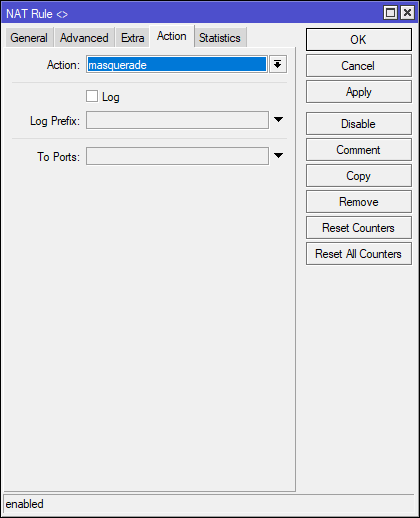
Task: Open the Action dropdown list arrow
Action: (x=278, y=64)
